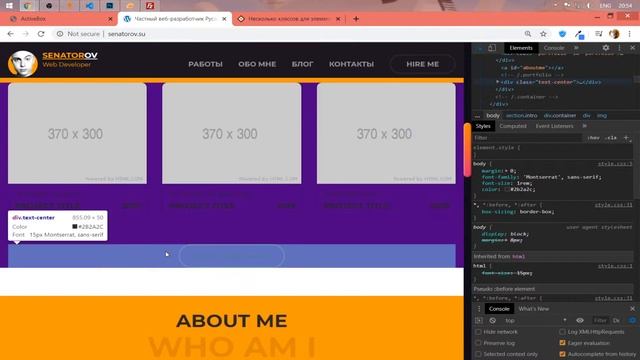
Task: Bookmark this page with the star icon
Action: [x=543, y=34]
